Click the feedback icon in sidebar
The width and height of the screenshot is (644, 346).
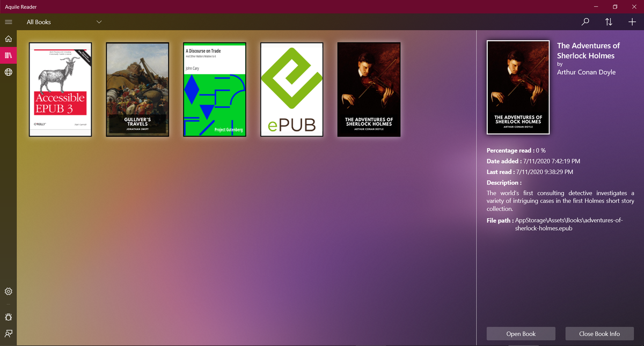click(x=8, y=334)
